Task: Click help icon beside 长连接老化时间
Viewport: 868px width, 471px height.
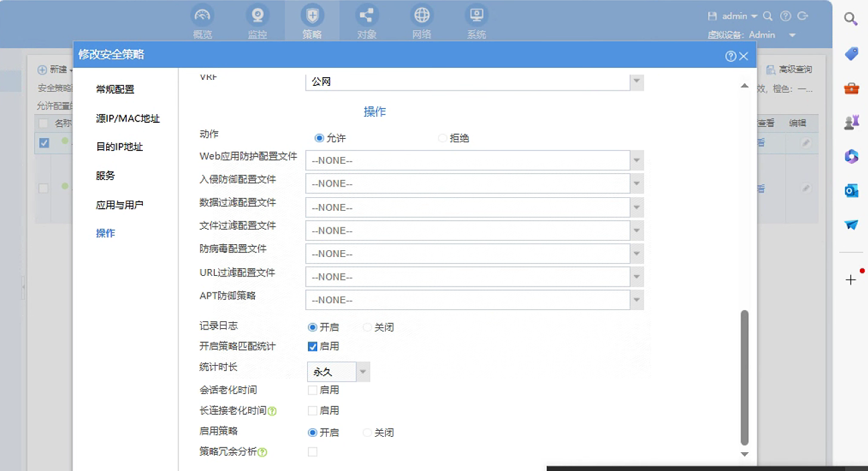Action: (x=272, y=411)
